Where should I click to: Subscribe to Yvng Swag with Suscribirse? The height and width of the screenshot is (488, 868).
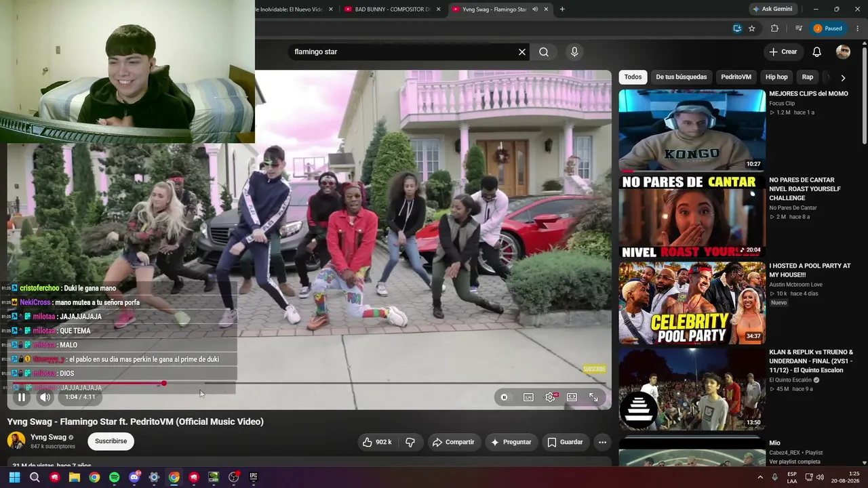pos(111,441)
